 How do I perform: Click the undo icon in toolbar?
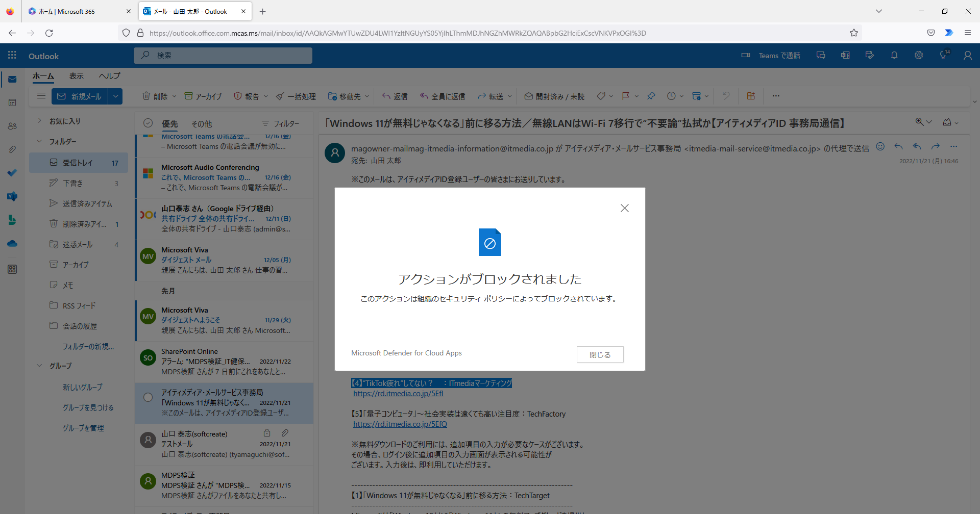[x=726, y=96]
